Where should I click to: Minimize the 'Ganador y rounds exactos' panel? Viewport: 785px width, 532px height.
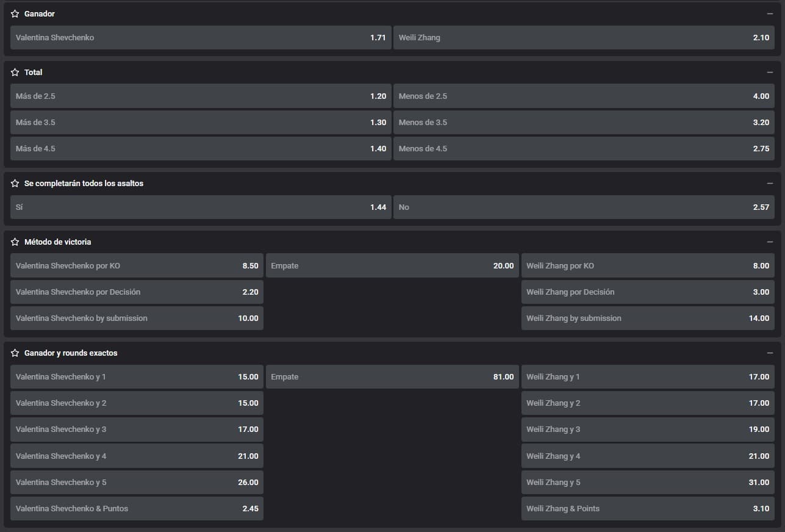(770, 353)
